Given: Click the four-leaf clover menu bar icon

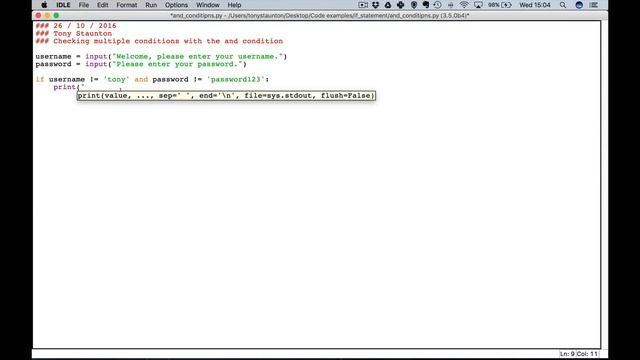Looking at the screenshot, I should tap(400, 5).
